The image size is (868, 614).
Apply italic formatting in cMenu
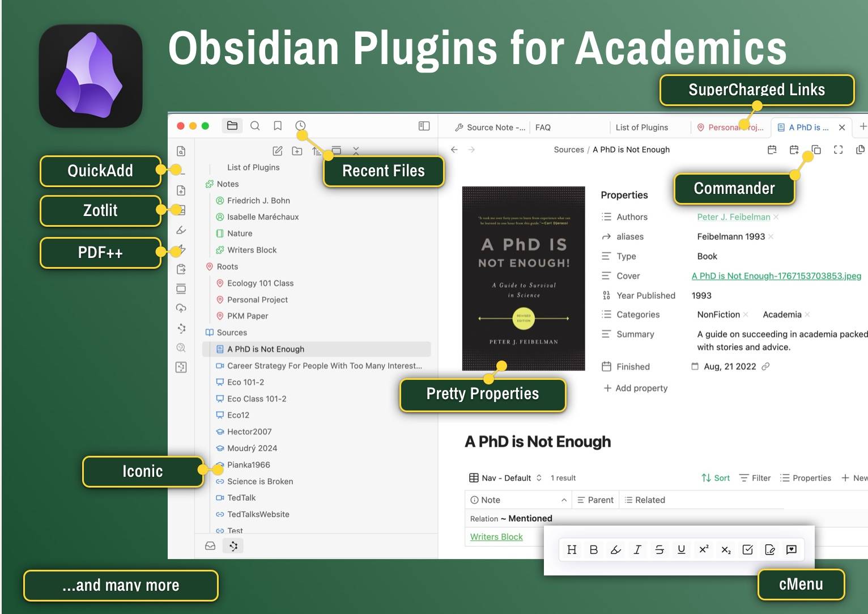637,549
